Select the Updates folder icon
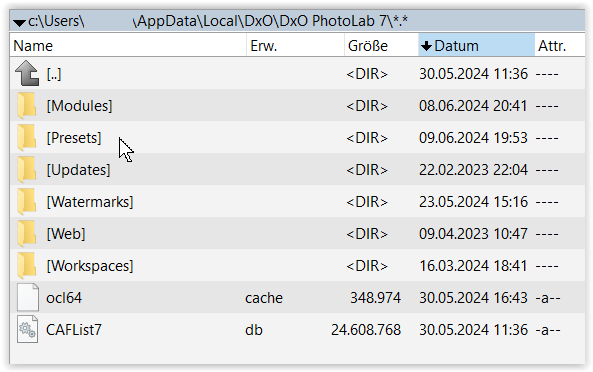Viewport: 593px width, 372px height. point(27,170)
